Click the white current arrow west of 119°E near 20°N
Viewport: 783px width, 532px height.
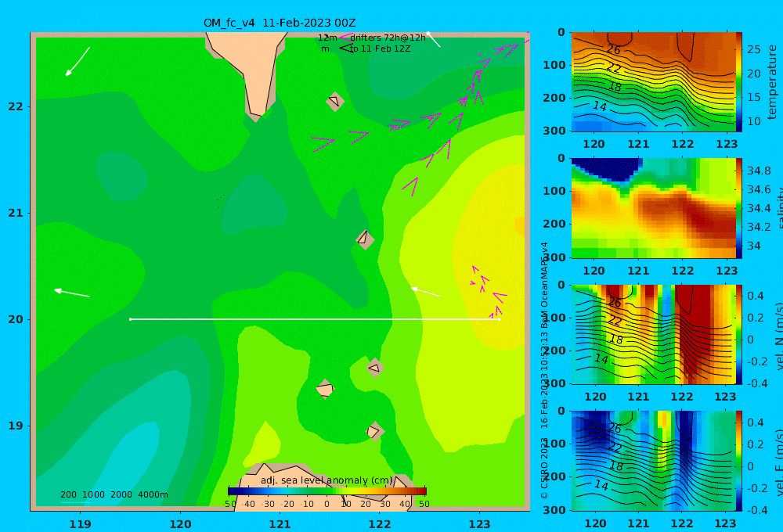click(72, 293)
